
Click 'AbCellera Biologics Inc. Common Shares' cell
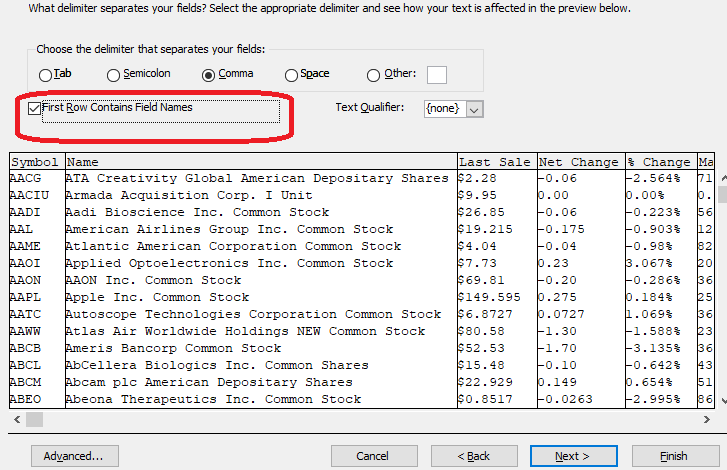point(261,365)
